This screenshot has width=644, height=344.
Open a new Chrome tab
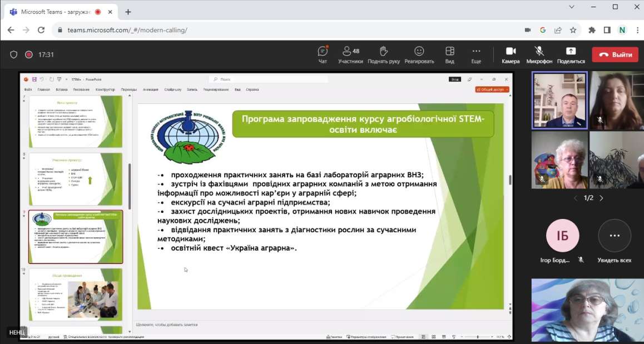click(128, 12)
